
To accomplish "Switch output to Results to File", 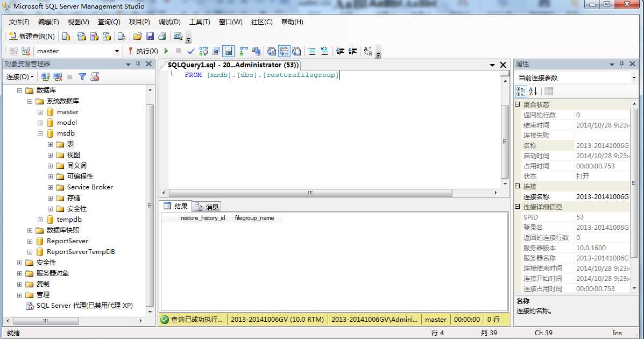I will (x=296, y=51).
